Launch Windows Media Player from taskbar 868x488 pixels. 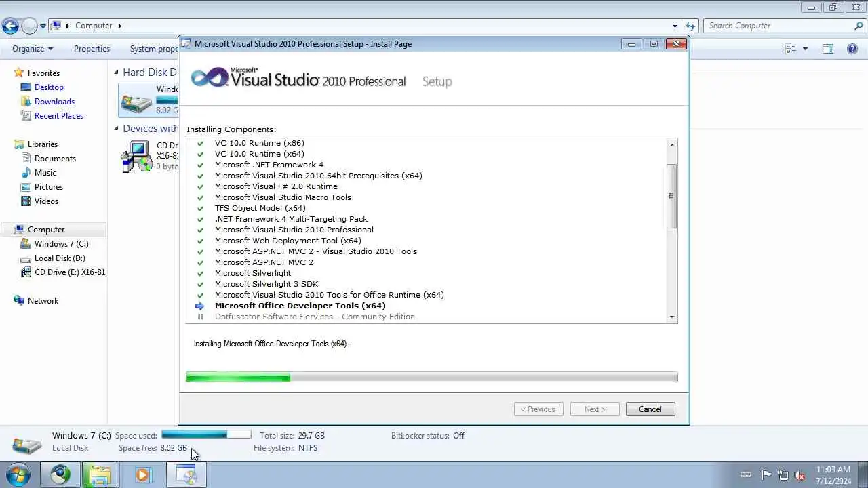point(142,475)
